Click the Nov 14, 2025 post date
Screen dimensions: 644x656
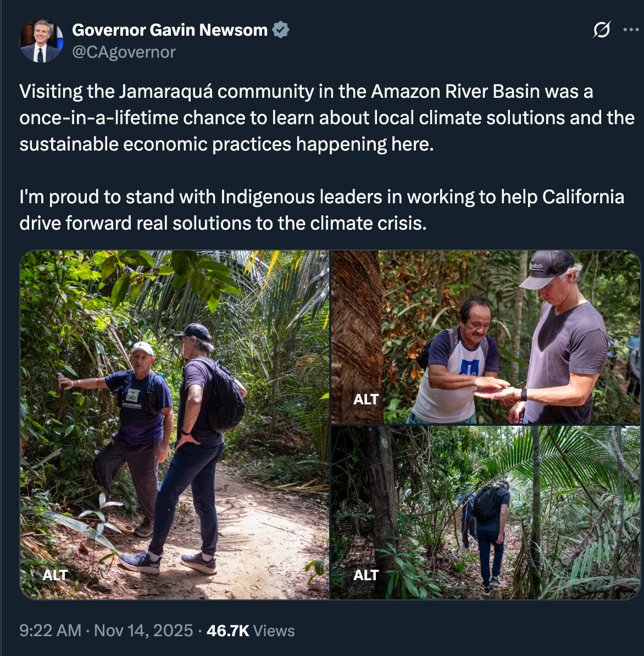[x=143, y=630]
